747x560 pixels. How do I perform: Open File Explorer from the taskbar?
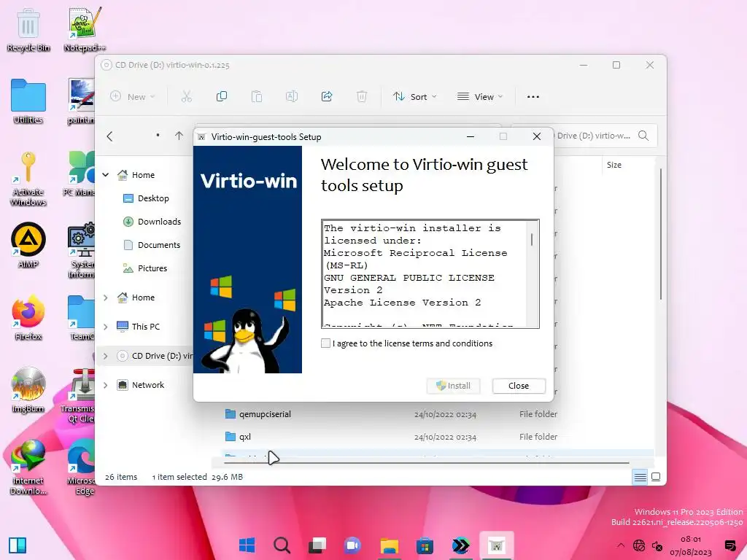(390, 545)
